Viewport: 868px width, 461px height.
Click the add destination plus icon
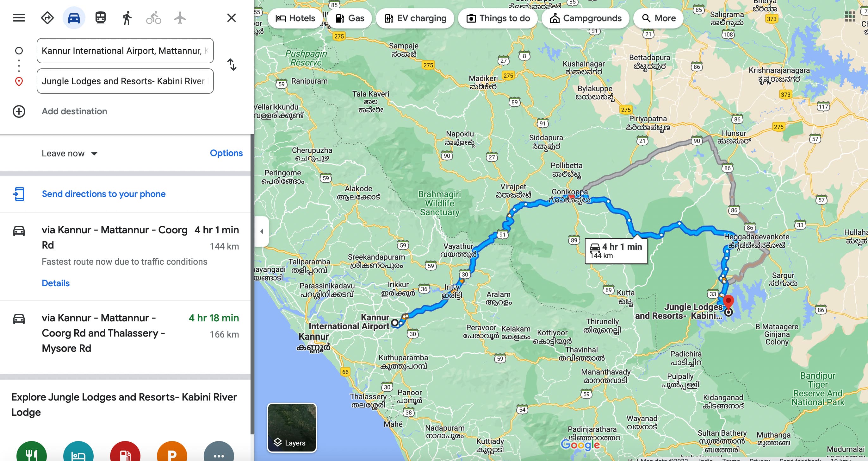[19, 111]
